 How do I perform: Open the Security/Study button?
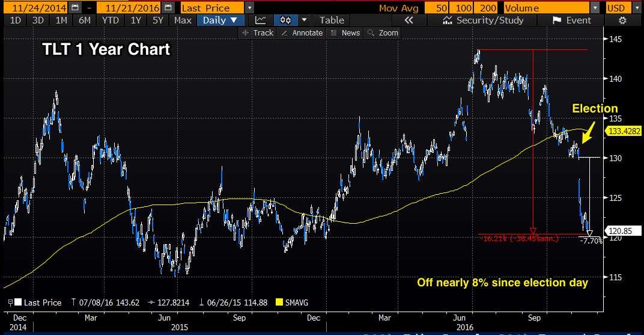(482, 20)
